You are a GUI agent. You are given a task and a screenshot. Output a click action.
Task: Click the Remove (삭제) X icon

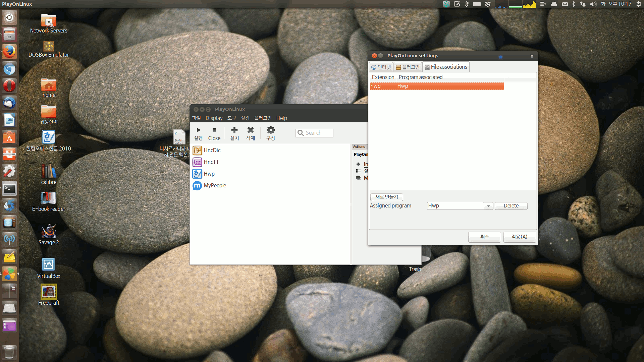click(251, 130)
